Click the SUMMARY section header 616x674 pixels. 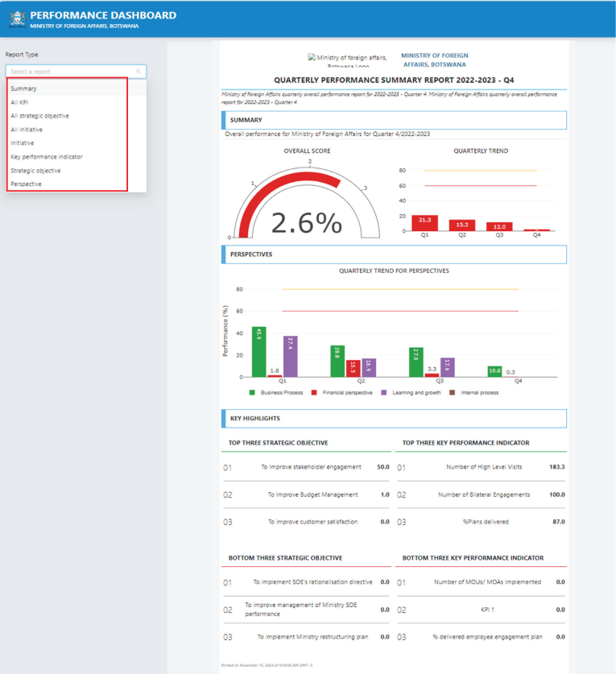pos(394,120)
